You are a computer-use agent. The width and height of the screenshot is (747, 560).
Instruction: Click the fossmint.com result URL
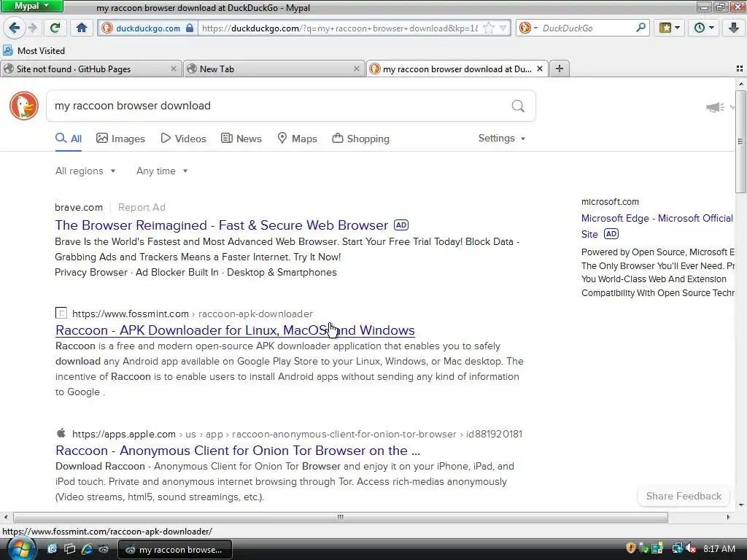point(193,314)
